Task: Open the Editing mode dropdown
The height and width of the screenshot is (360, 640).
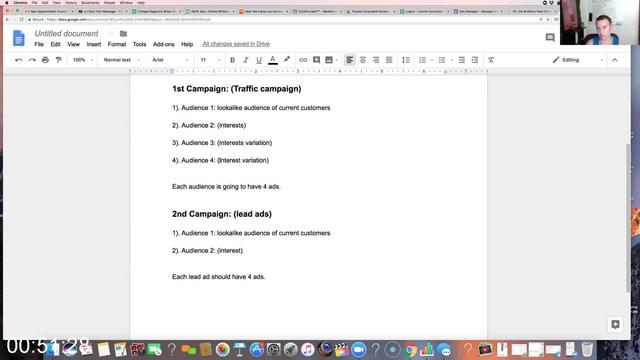Action: (x=578, y=60)
